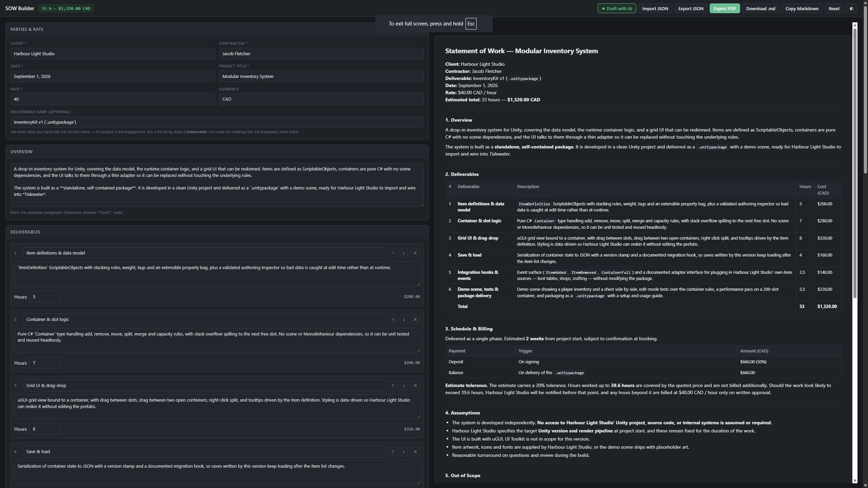
Task: Move 'Save & load' deliverable up
Action: 393,451
